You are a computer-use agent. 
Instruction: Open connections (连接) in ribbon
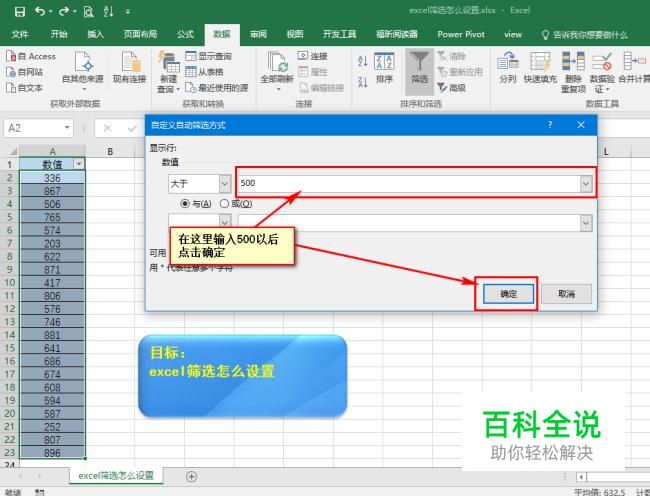pyautogui.click(x=313, y=56)
